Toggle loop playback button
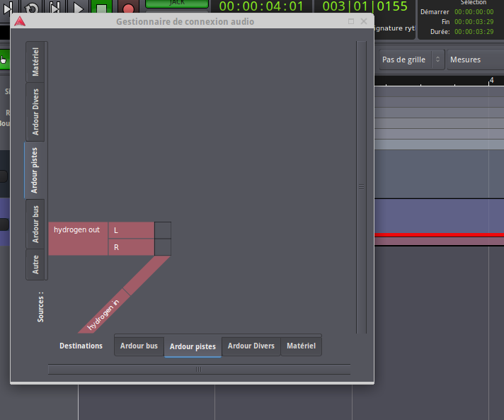This screenshot has width=504, height=420. 31,8
